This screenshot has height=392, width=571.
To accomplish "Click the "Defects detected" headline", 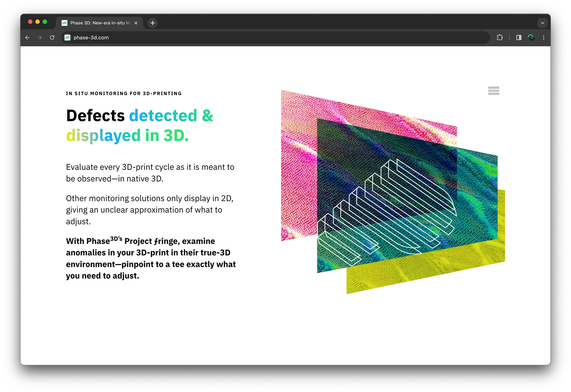I will (139, 125).
